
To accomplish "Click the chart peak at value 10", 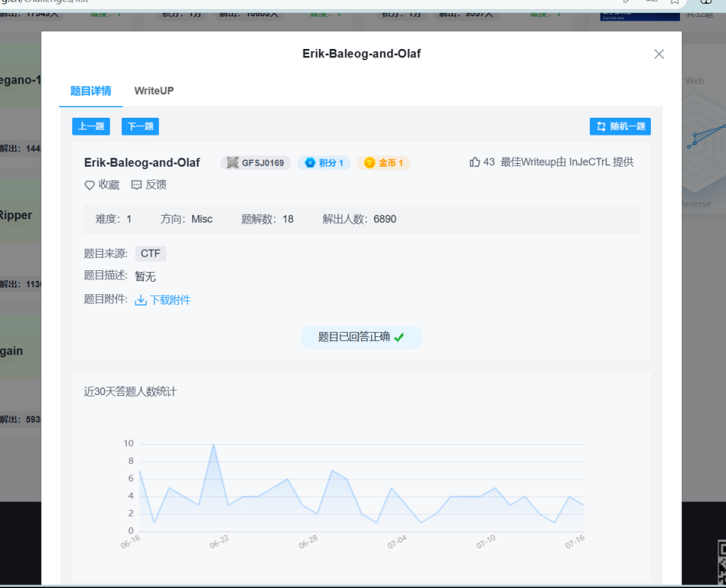I will (213, 445).
